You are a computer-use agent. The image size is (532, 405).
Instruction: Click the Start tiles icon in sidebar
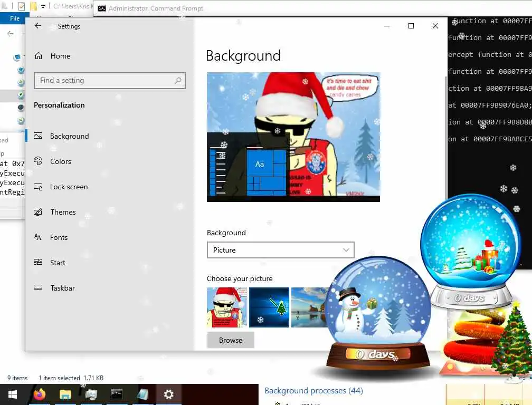click(x=38, y=262)
